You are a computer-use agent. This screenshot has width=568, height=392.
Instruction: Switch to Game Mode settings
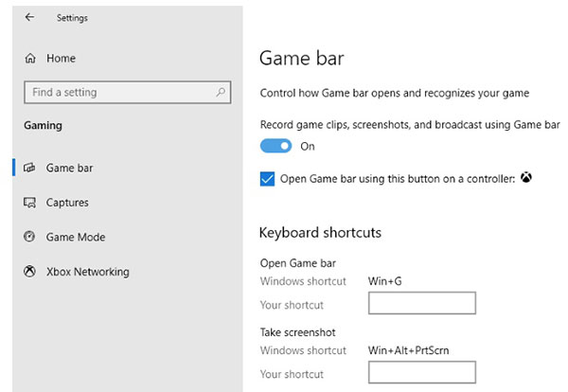pos(76,237)
